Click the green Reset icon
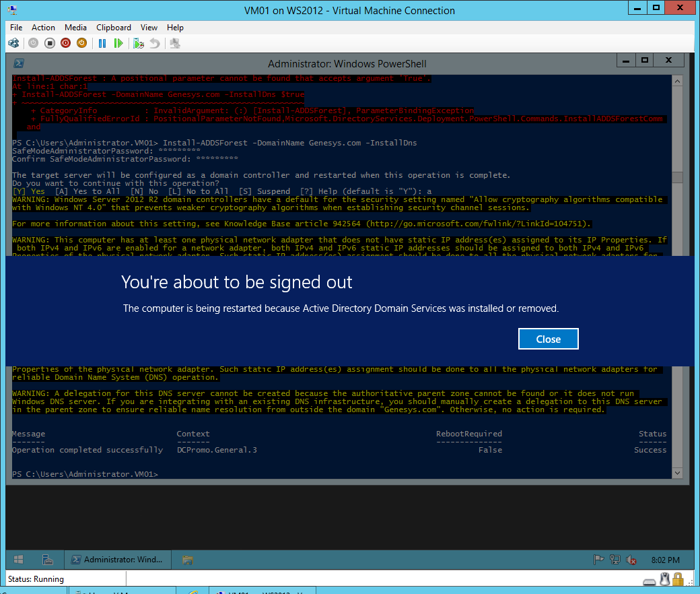 point(118,43)
